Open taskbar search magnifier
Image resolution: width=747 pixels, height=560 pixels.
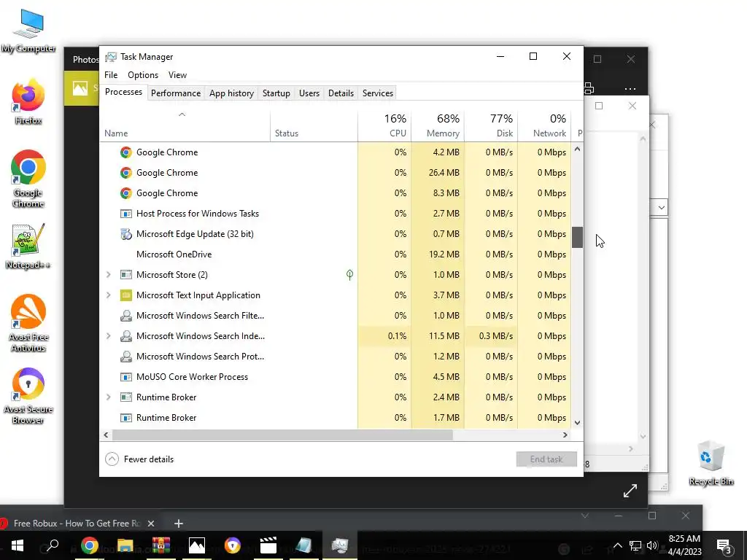(x=52, y=545)
